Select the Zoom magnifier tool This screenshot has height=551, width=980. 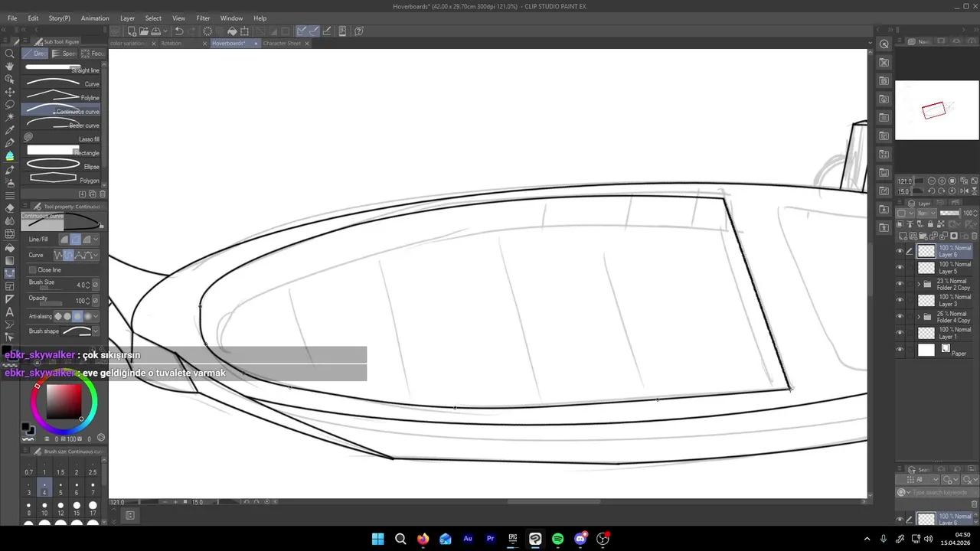10,54
